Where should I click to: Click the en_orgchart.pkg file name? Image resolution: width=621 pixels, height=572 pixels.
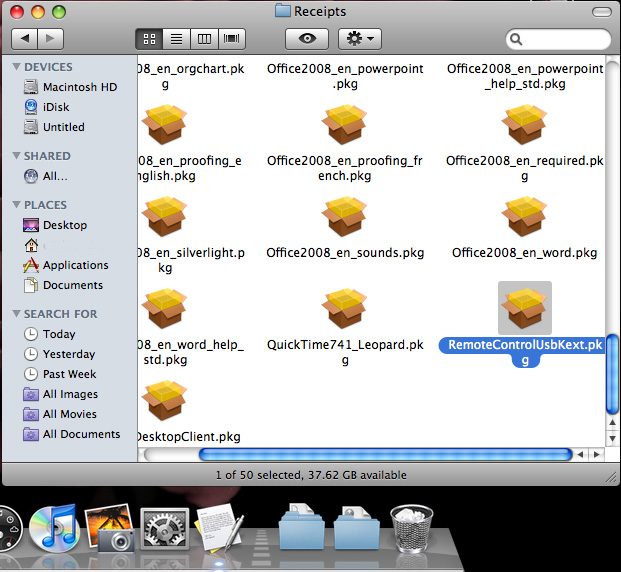tap(191, 76)
